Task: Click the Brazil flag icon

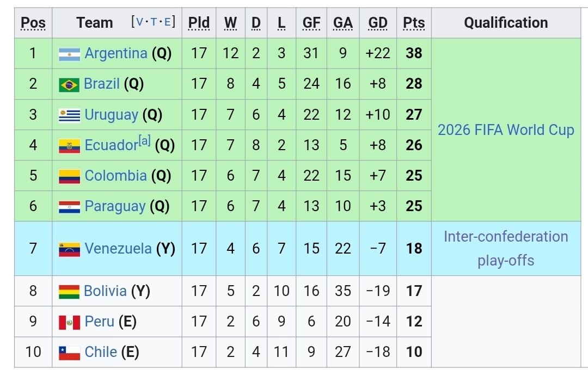Action: coord(69,84)
